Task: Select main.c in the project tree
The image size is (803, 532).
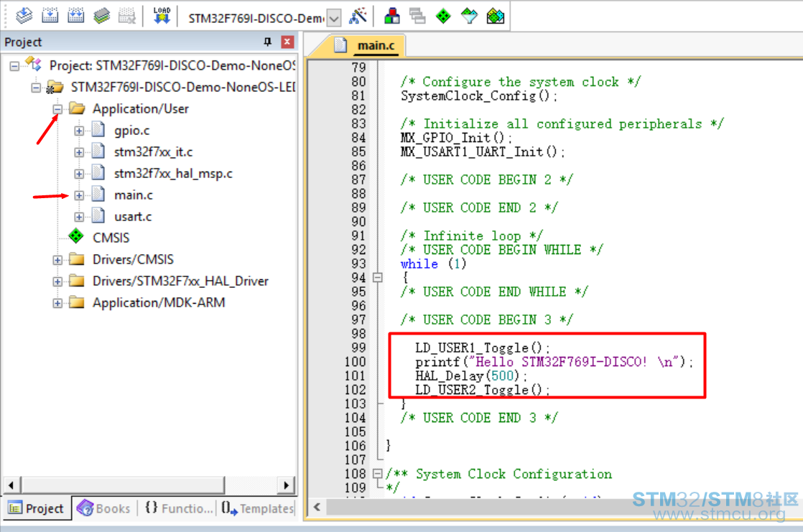Action: (x=133, y=195)
